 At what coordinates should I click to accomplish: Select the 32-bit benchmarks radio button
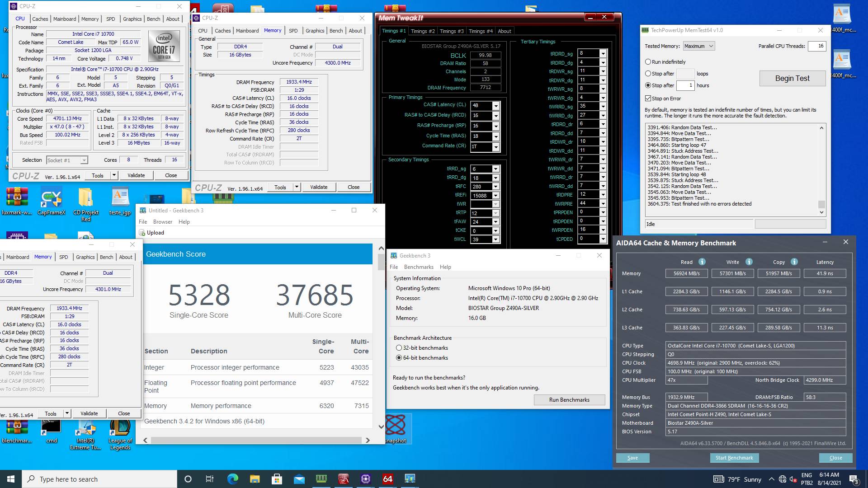(x=399, y=348)
